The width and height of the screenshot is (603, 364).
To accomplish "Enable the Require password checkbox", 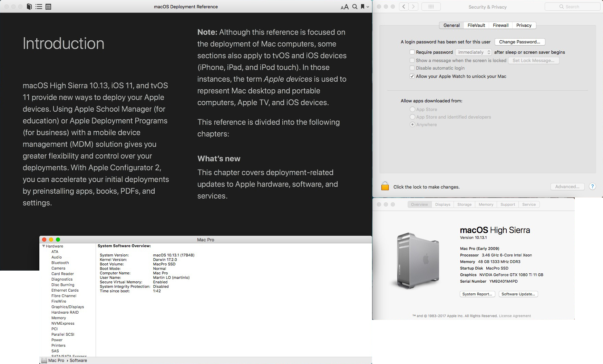I will (x=412, y=52).
